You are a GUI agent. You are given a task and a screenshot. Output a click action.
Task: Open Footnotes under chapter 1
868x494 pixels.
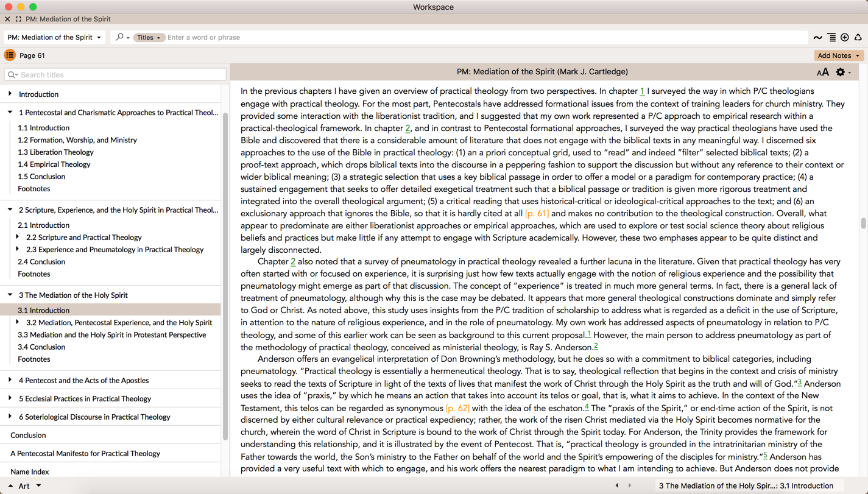tap(34, 189)
